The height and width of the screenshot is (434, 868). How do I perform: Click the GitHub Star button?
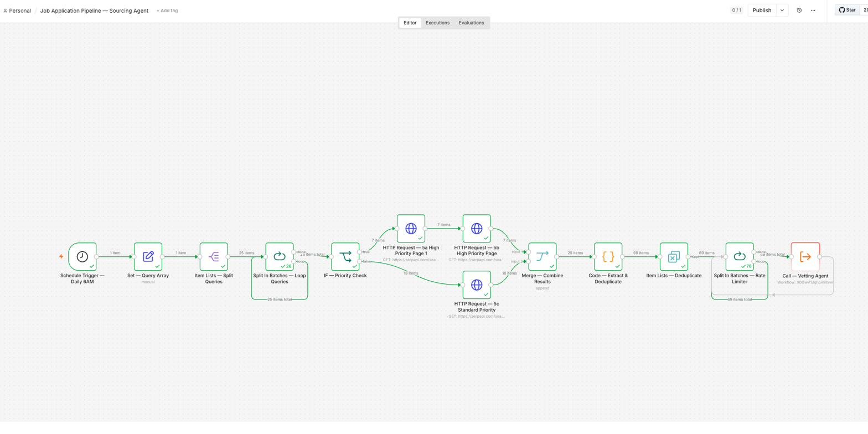(847, 10)
